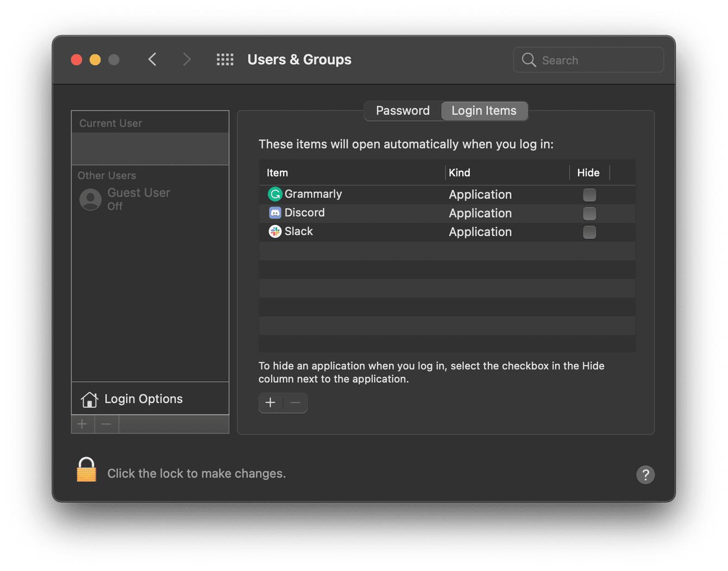Click the Guest User avatar icon

coord(91,199)
